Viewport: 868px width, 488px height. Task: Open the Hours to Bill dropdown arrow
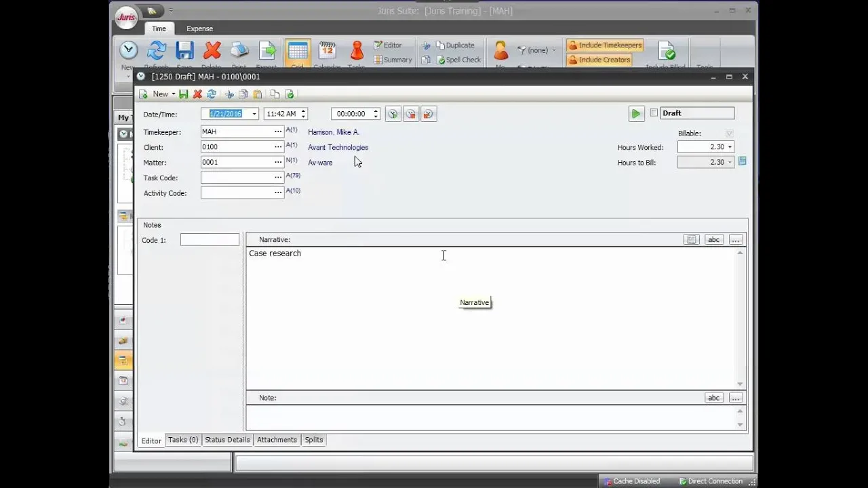pyautogui.click(x=730, y=163)
